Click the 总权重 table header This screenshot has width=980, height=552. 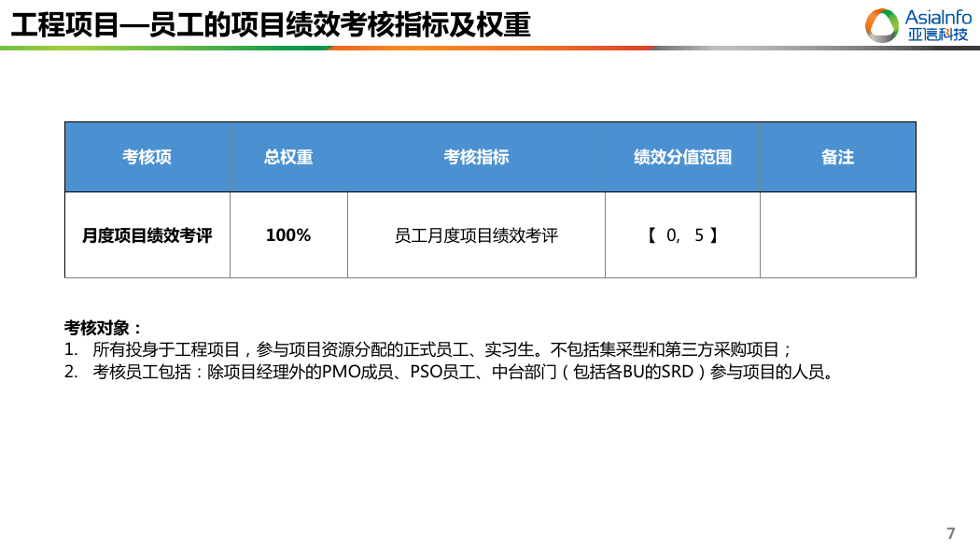point(288,157)
